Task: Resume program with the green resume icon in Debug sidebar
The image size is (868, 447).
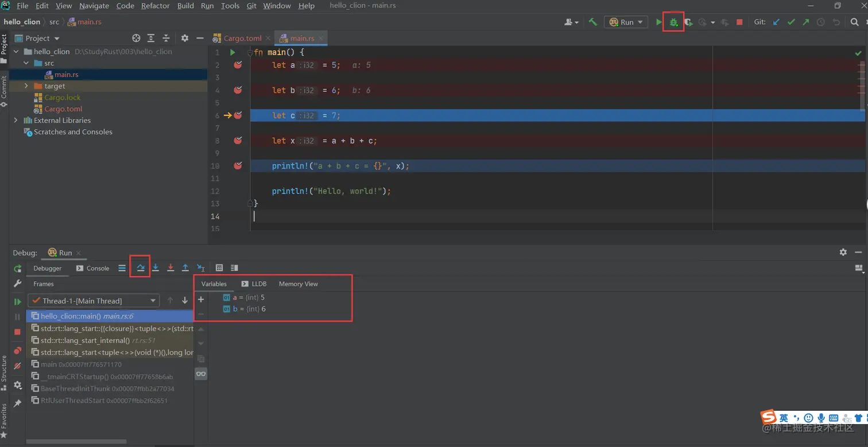Action: 17,302
